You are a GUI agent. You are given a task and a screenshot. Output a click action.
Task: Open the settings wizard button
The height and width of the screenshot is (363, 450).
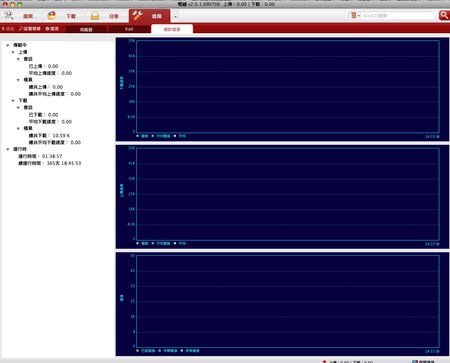tap(30, 29)
